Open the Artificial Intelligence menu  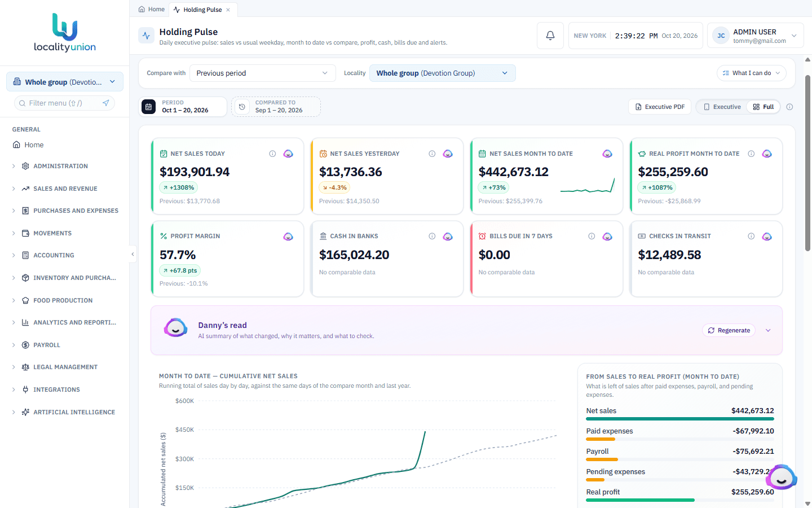tap(65, 412)
